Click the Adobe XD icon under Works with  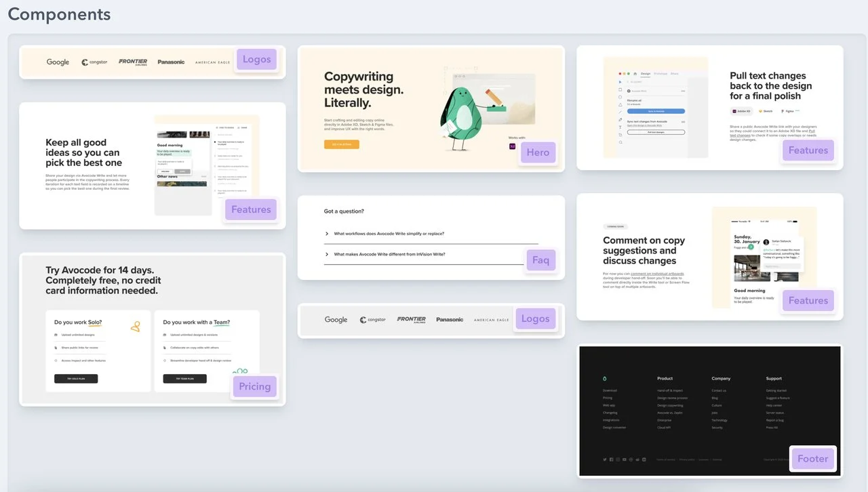(x=512, y=146)
